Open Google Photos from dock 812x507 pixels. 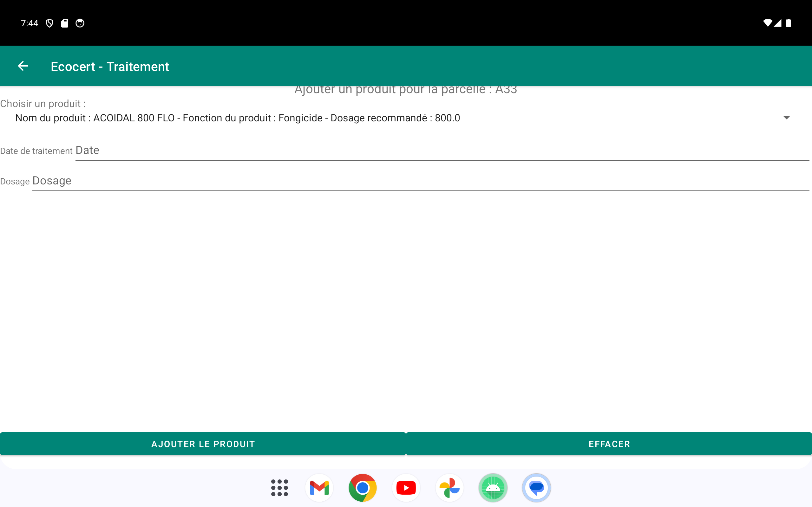coord(449,488)
